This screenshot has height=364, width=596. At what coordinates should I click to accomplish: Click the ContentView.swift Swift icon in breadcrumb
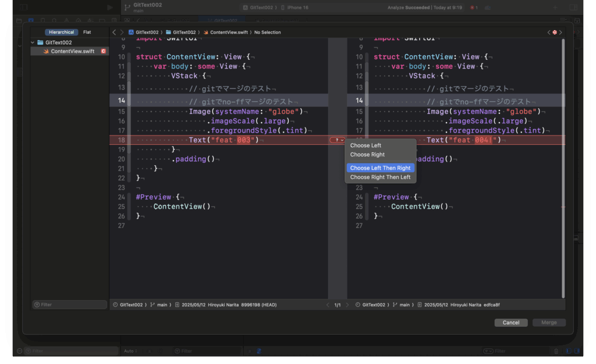pos(205,32)
